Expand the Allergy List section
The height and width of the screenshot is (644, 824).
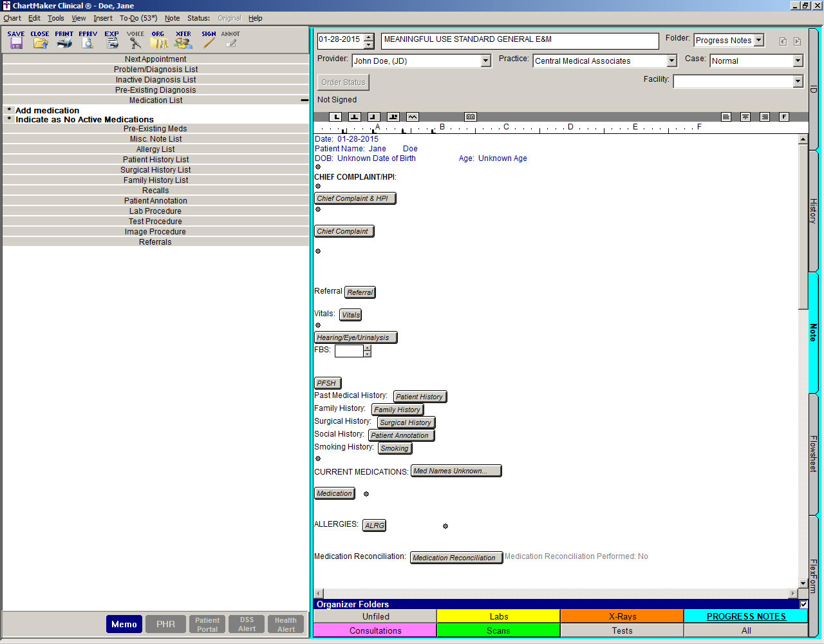[x=155, y=149]
